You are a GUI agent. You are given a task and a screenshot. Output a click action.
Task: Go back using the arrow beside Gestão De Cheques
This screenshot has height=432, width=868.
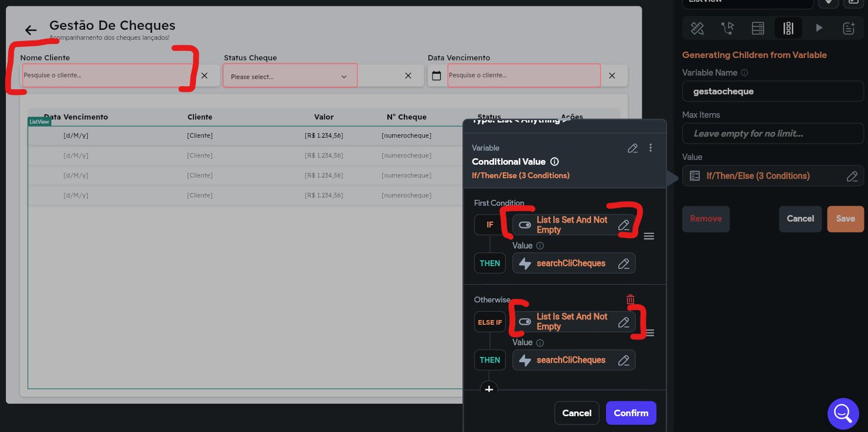click(x=30, y=30)
